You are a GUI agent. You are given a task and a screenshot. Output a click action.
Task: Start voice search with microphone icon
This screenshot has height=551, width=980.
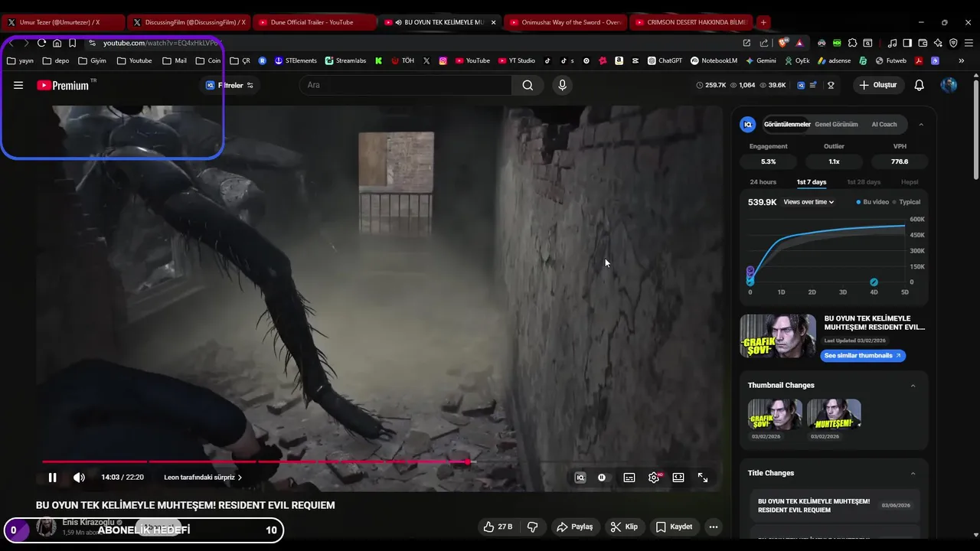coord(563,85)
